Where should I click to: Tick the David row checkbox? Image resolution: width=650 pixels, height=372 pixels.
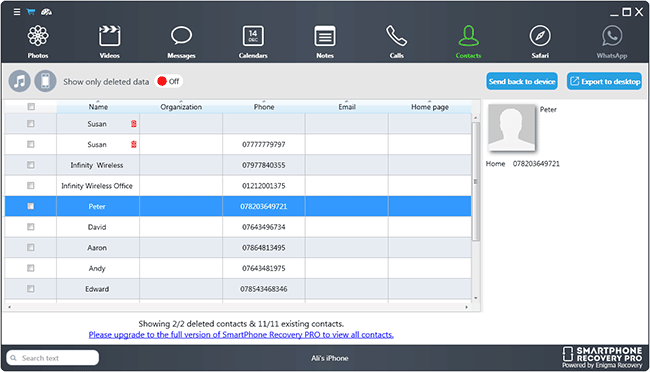[31, 227]
